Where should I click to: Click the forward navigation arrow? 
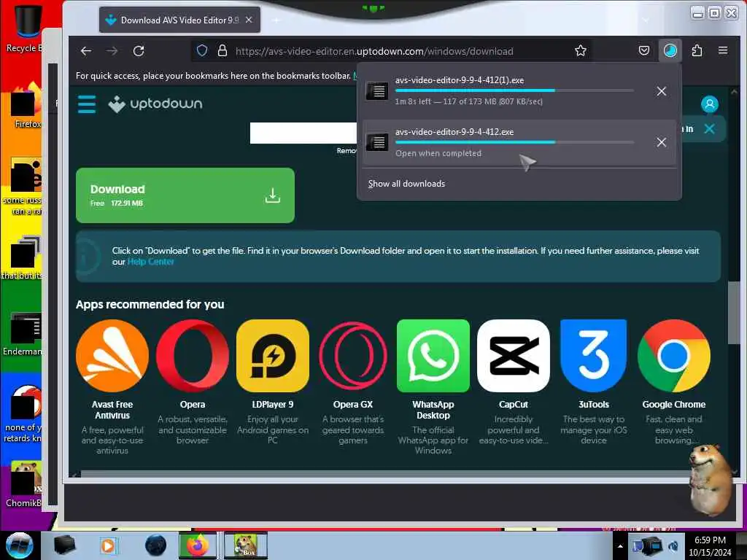[112, 51]
